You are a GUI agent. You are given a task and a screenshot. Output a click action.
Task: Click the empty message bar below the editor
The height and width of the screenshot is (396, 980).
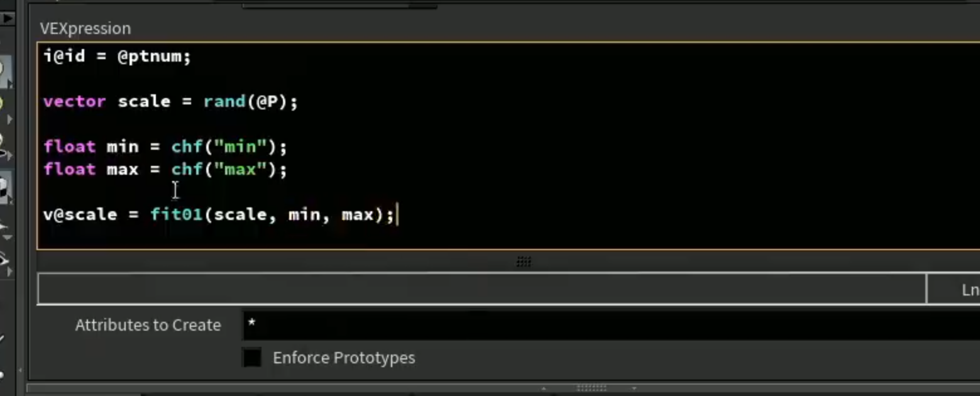(x=482, y=289)
